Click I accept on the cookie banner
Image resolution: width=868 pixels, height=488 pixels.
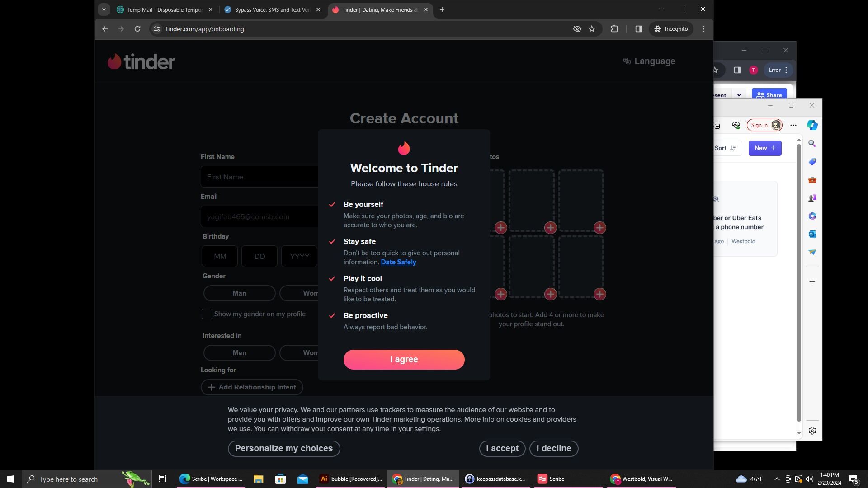coord(502,449)
